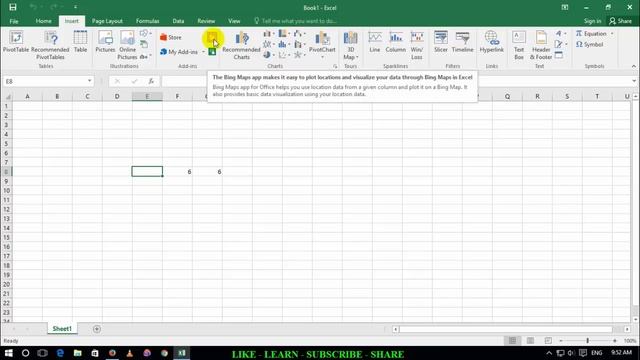Insert a Text Box
The width and height of the screenshot is (640, 360).
point(519,45)
